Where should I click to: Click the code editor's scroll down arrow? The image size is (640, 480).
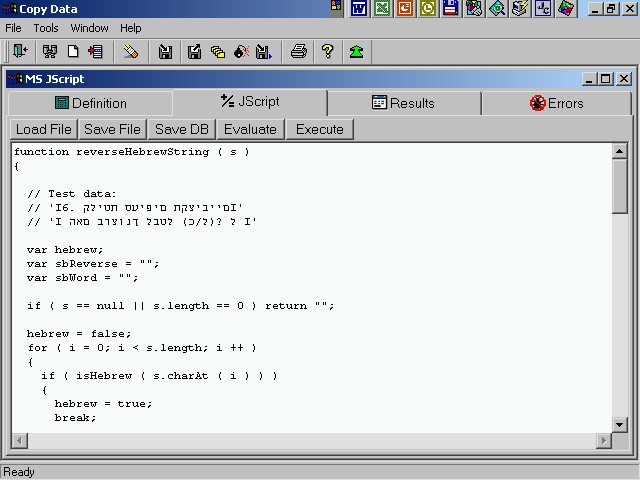pyautogui.click(x=619, y=425)
